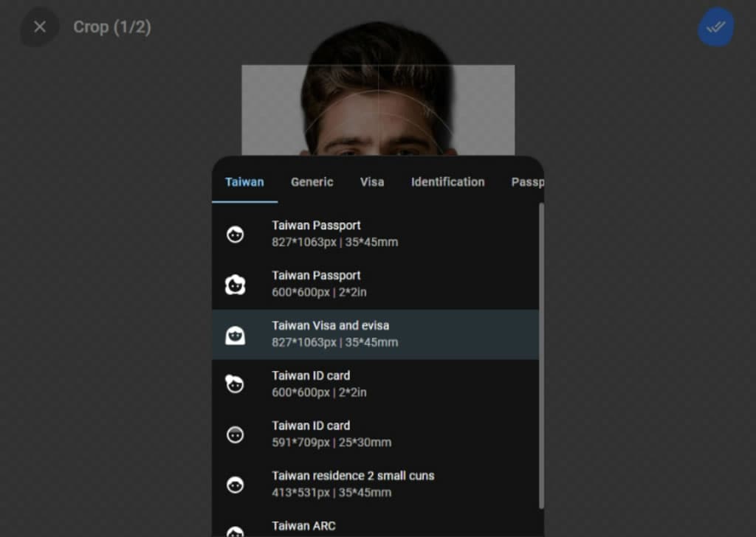
Task: Open the Generic tab
Action: point(312,182)
